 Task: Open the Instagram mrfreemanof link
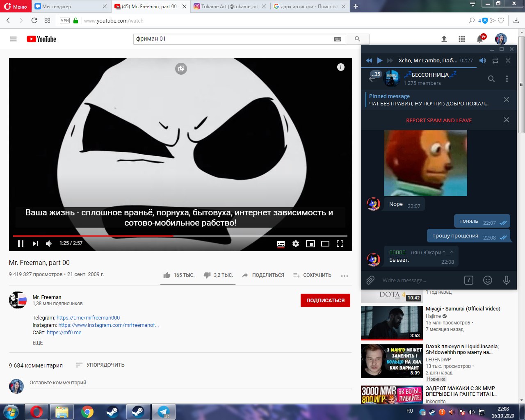(109, 325)
